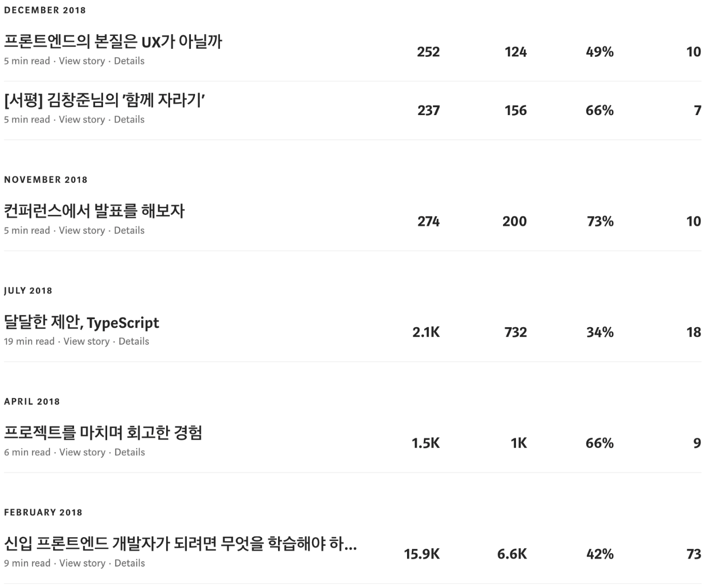Click View story for the 9 min read story
This screenshot has height=588, width=720.
[x=82, y=563]
